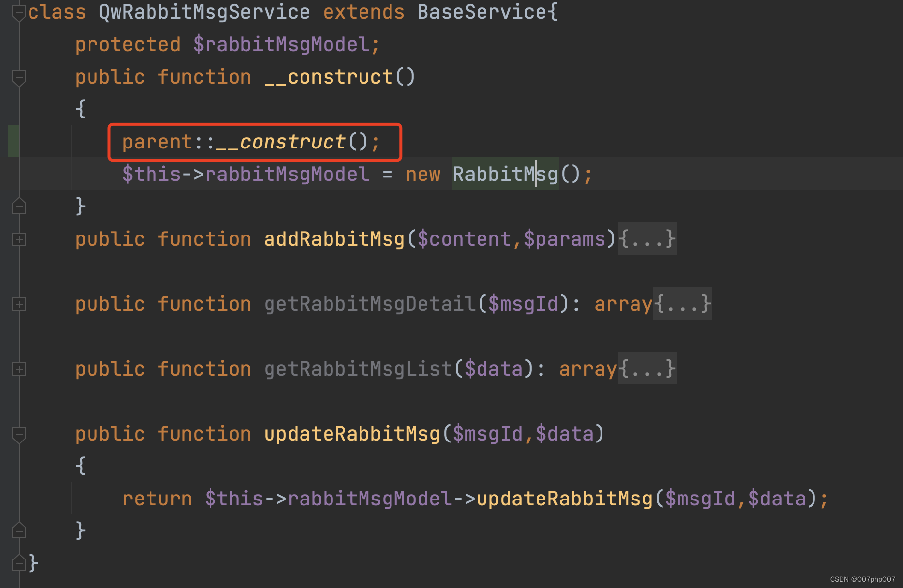Click the return keyword in updateRabbitMsg
903x588 pixels.
pos(157,499)
